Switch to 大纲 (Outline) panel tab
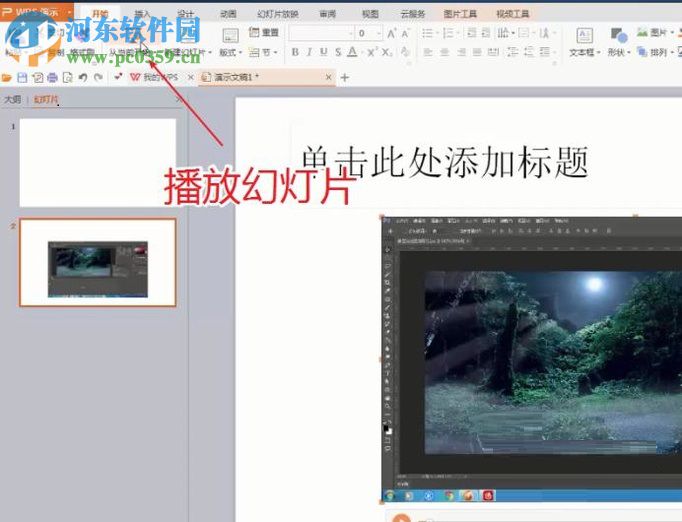Screen dimensions: 682x522 [x=12, y=100]
